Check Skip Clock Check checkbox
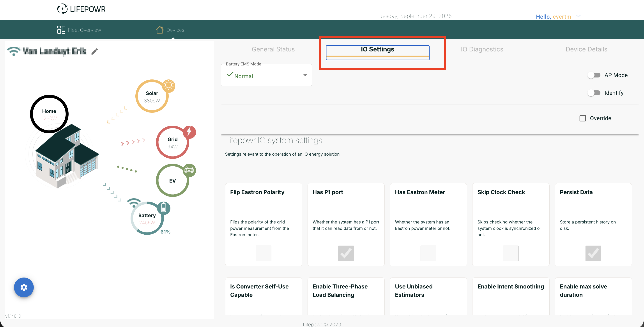 [x=511, y=253]
